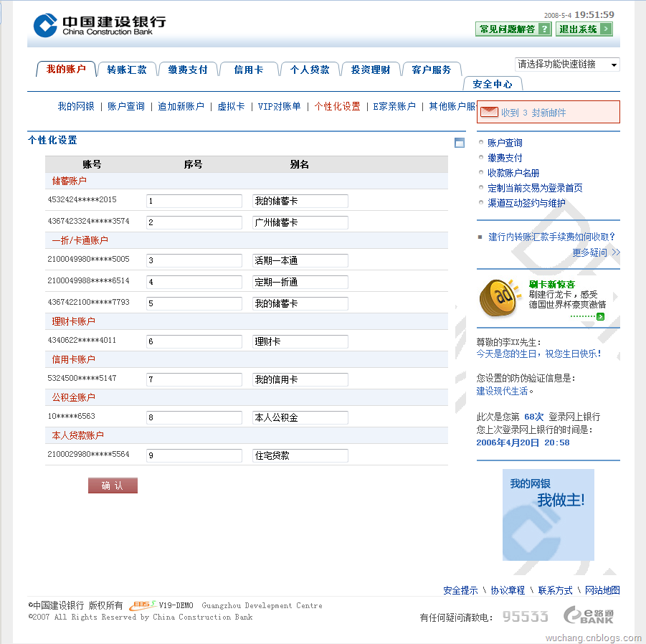Click the gold ad coin icon
Image resolution: width=646 pixels, height=644 pixels.
(499, 298)
